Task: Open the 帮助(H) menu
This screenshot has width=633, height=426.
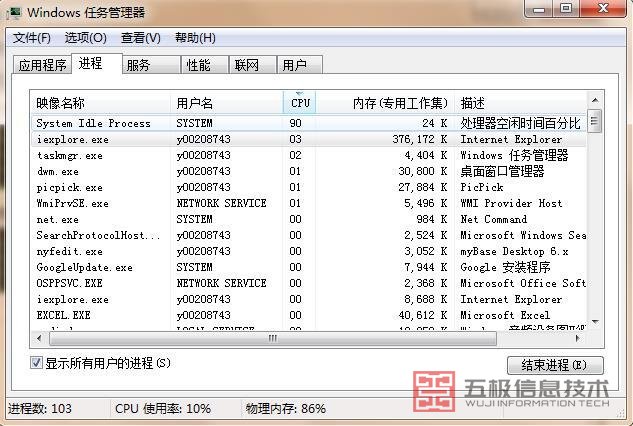Action: [195, 38]
